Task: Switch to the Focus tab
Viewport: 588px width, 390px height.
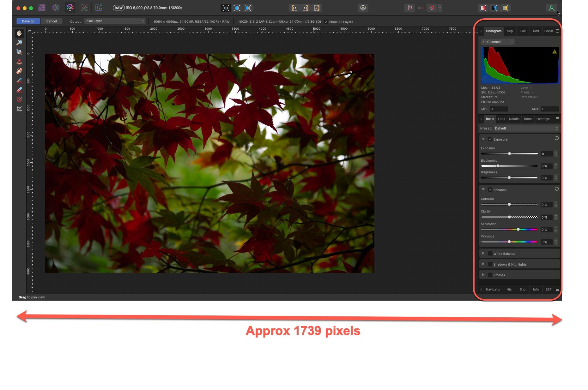Action: coord(549,31)
